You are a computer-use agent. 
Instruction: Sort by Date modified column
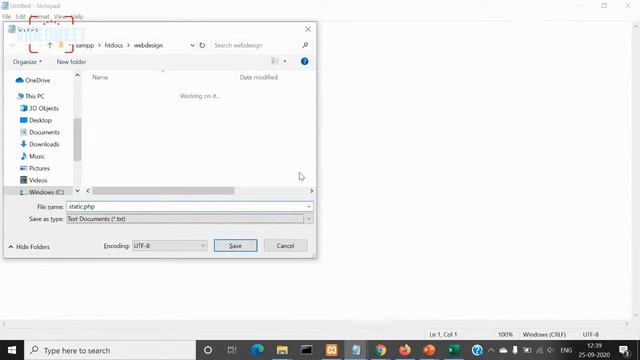259,77
